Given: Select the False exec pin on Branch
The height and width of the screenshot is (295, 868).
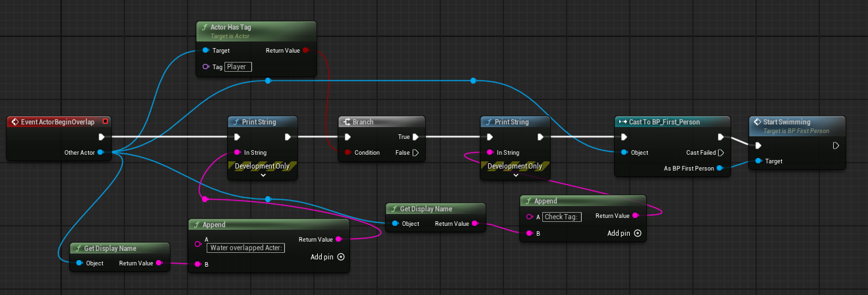Looking at the screenshot, I should point(416,152).
